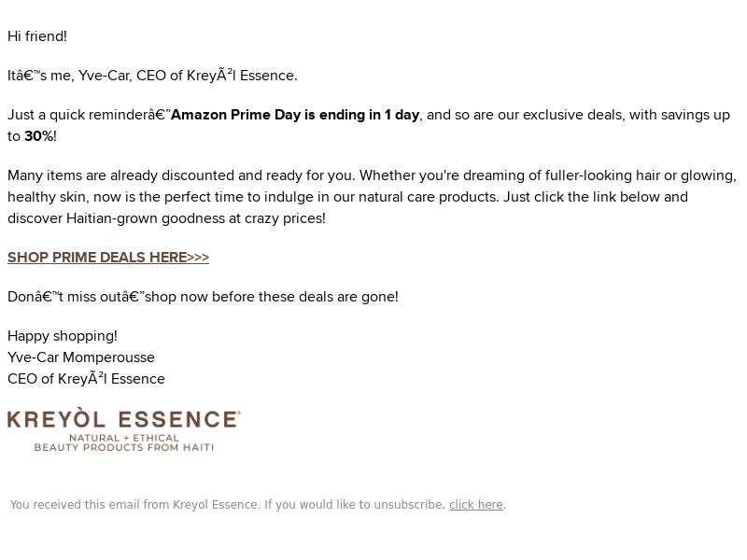Click the Yve-Car Momperousse signature line

point(81,357)
